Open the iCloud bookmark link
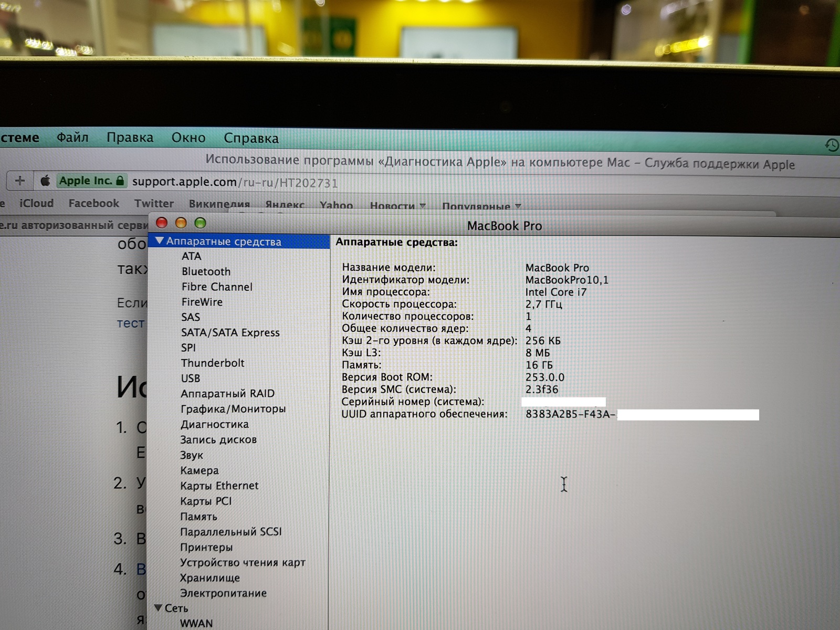The height and width of the screenshot is (630, 840). click(37, 203)
